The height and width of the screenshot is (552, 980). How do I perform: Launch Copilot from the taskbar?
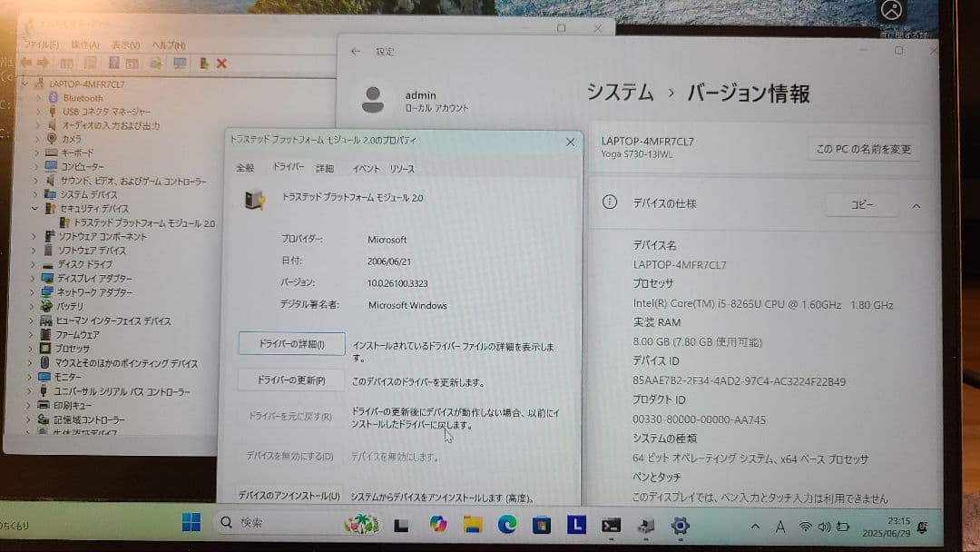436,524
